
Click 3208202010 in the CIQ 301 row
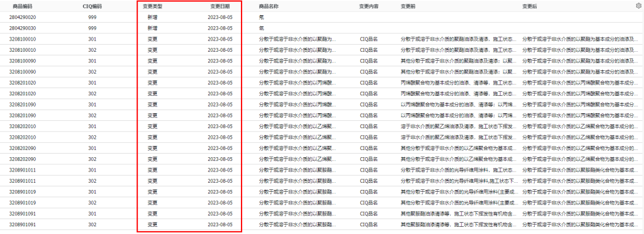(23, 126)
